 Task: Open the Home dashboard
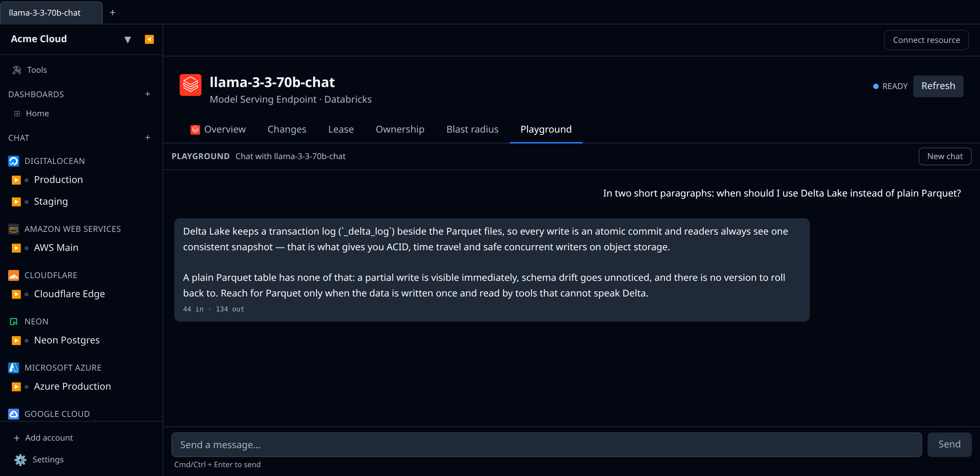coord(37,114)
